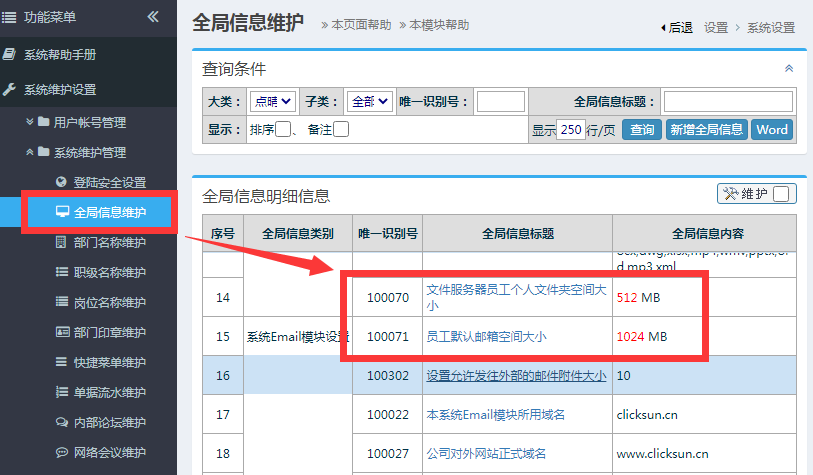Open 公司对外网站正式域名 link

pos(486,453)
